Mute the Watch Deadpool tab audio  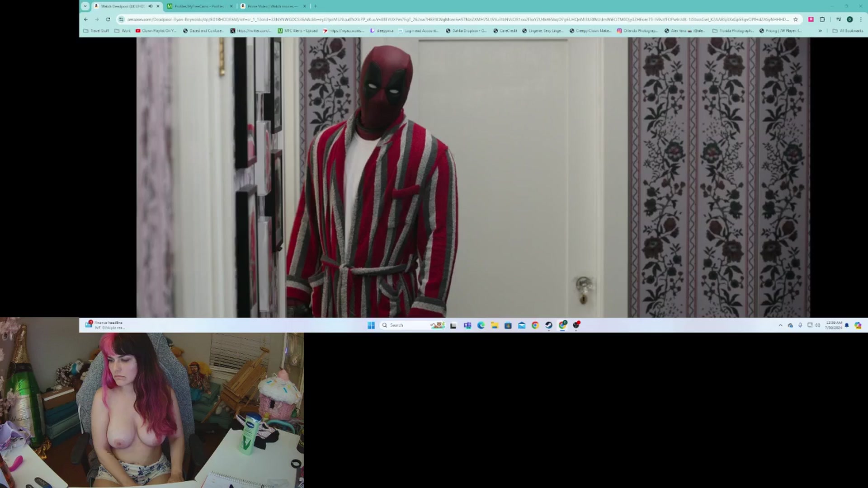pos(151,6)
